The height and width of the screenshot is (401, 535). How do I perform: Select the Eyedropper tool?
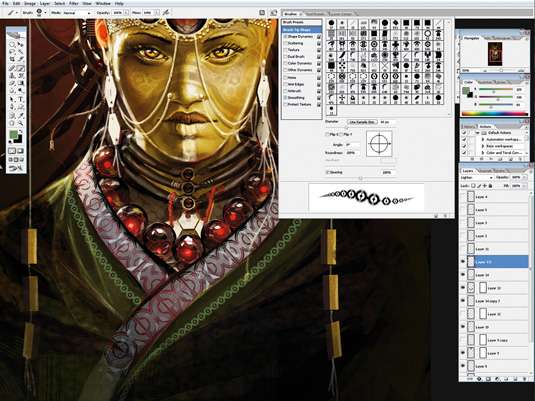tap(21, 116)
